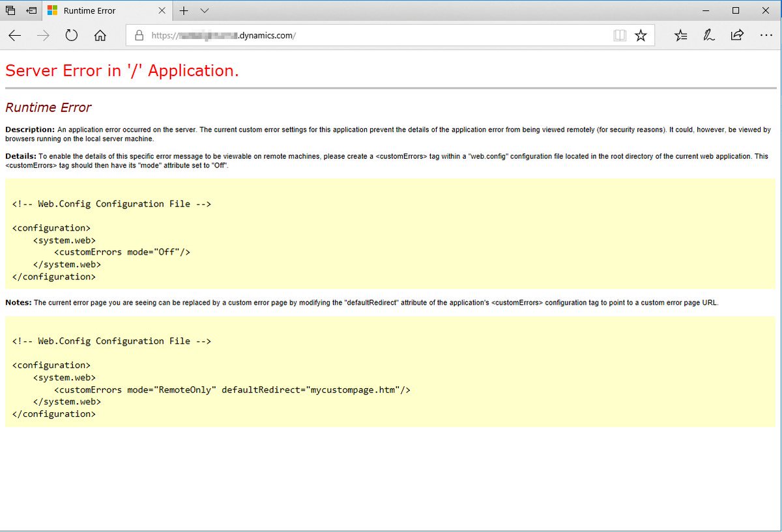The height and width of the screenshot is (532, 782).
Task: Click the Add notes pen icon
Action: pyautogui.click(x=709, y=36)
